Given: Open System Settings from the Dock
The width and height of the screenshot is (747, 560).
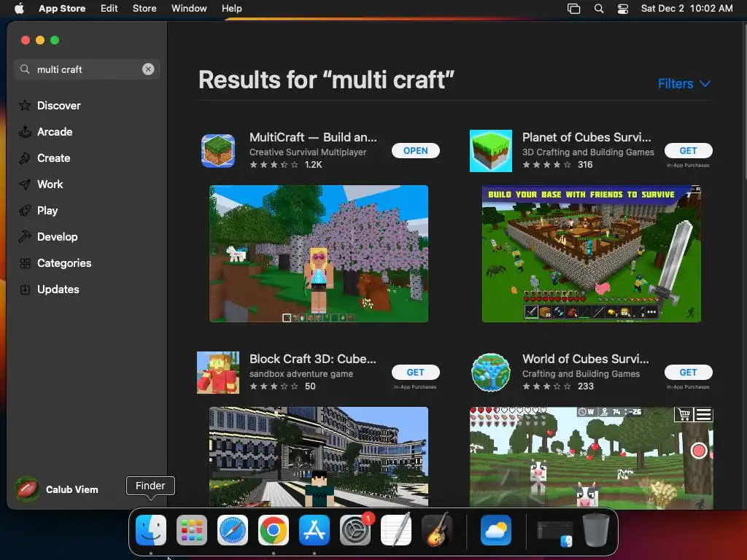Looking at the screenshot, I should 355,530.
